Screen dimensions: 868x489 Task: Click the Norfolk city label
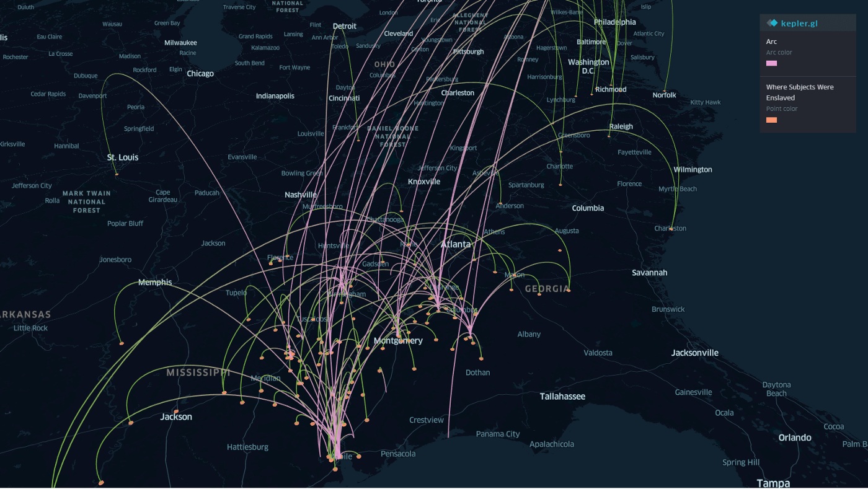click(x=665, y=95)
